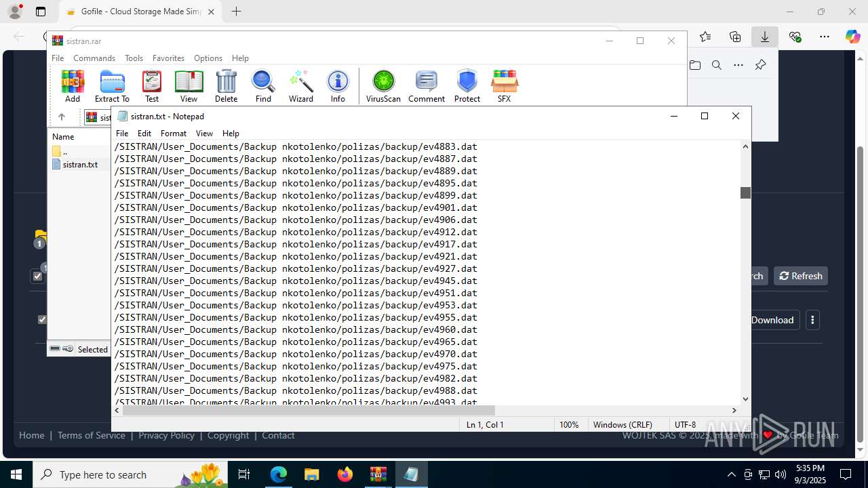Open browser Downloads icon
This screenshot has height=488, width=868.
tap(765, 37)
